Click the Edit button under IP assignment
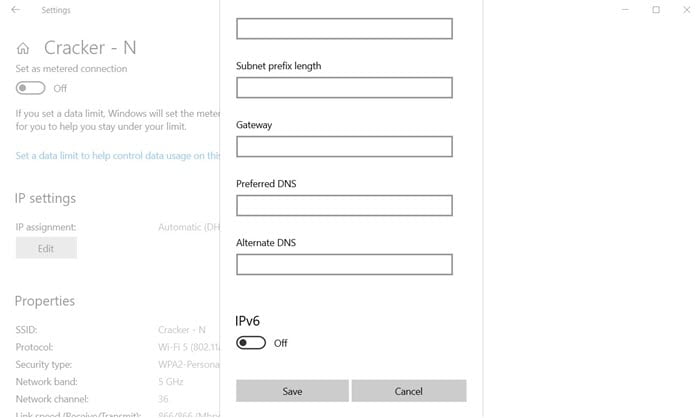 pos(46,248)
